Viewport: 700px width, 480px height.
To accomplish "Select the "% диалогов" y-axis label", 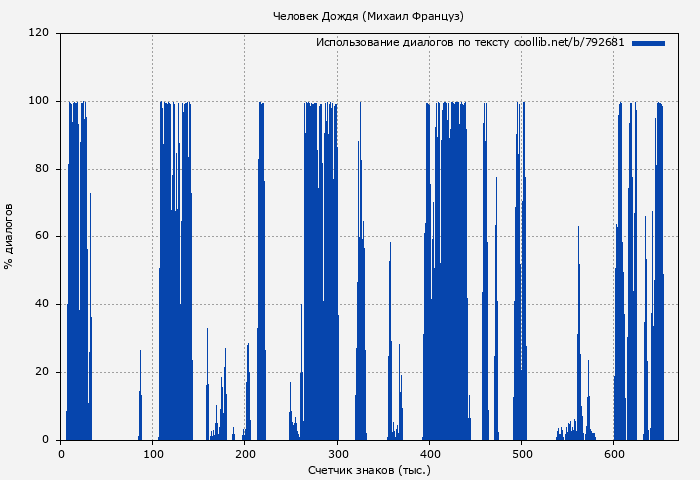I will click(10, 236).
